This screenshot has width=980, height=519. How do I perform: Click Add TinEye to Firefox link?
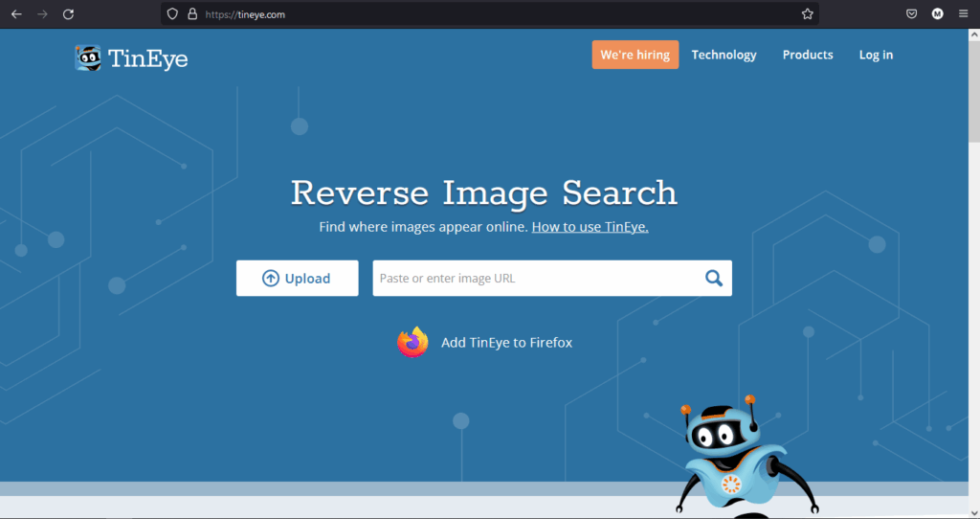pos(506,343)
